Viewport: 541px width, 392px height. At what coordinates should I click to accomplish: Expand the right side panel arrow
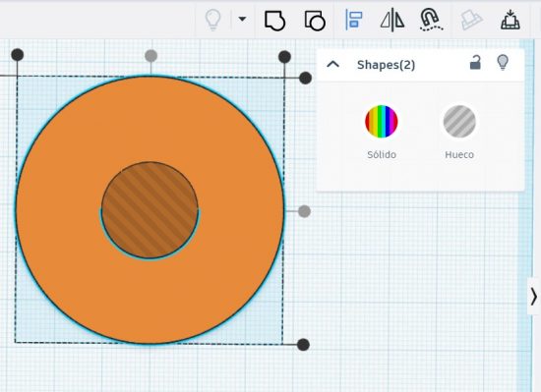coord(534,297)
